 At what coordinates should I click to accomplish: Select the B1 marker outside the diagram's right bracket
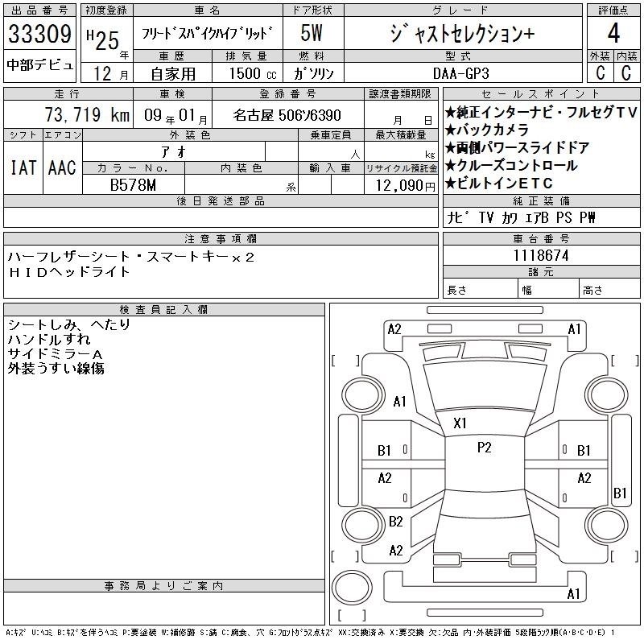click(x=620, y=493)
